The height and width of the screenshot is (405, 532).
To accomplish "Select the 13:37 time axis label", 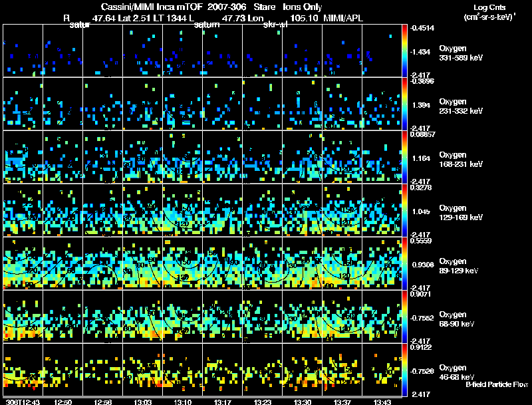I will pyautogui.click(x=342, y=402).
